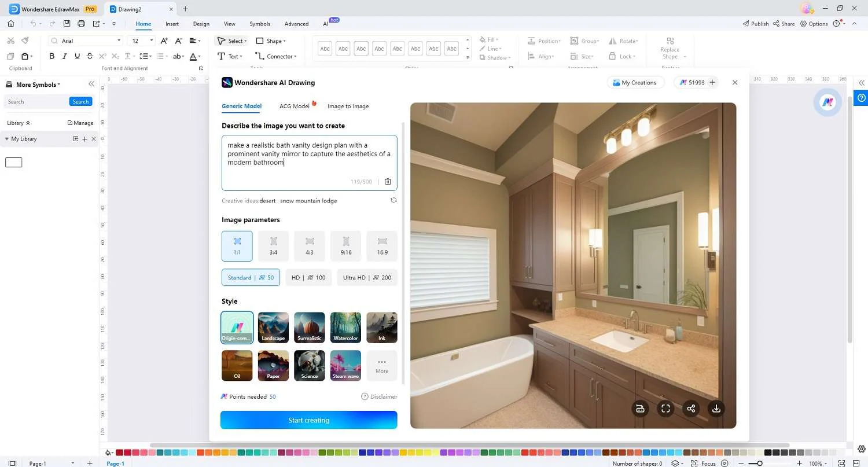Click the Start creating button
The width and height of the screenshot is (868, 467).
point(309,420)
